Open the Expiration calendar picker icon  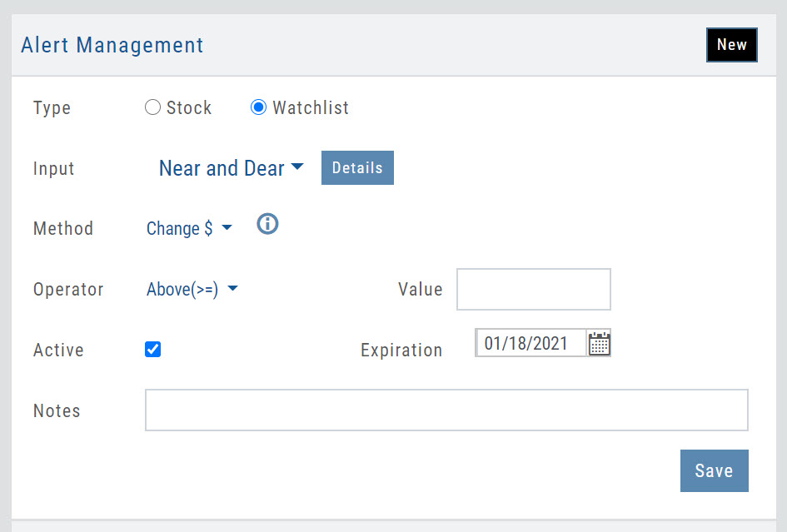599,343
